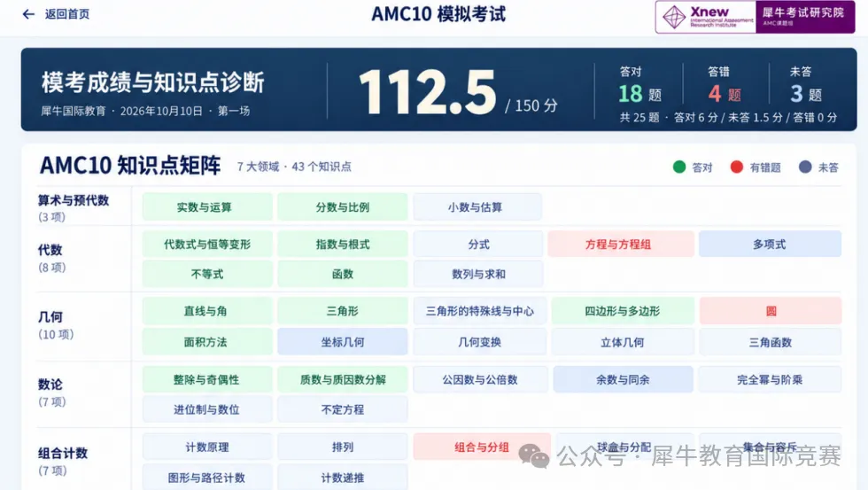Click the 四边形与多边形 tile

pos(623,311)
